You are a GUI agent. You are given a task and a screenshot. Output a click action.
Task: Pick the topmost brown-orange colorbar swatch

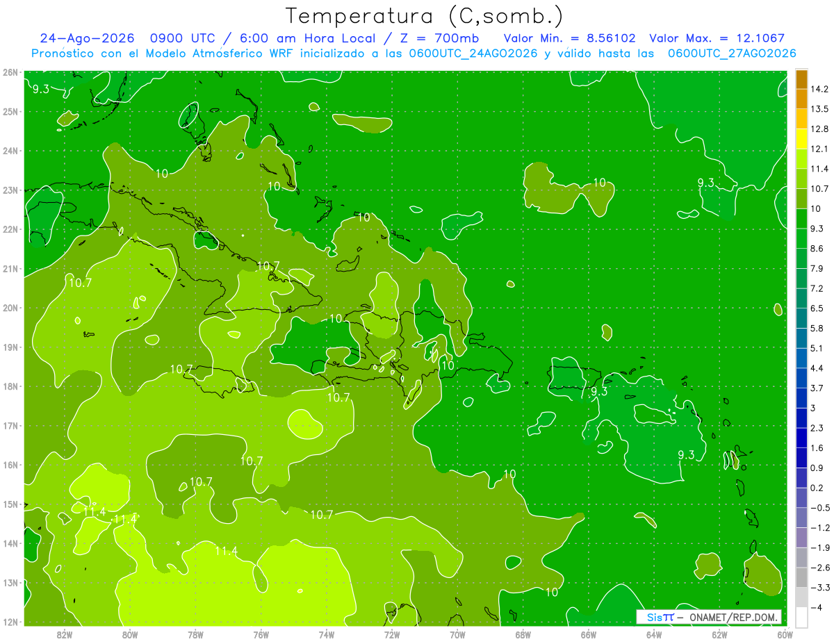801,79
